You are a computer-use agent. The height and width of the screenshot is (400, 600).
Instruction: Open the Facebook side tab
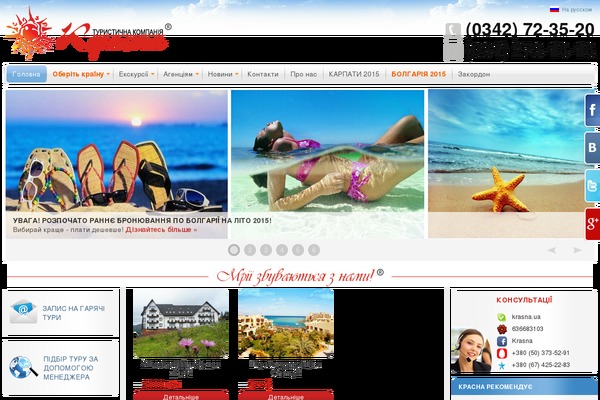[x=592, y=111]
